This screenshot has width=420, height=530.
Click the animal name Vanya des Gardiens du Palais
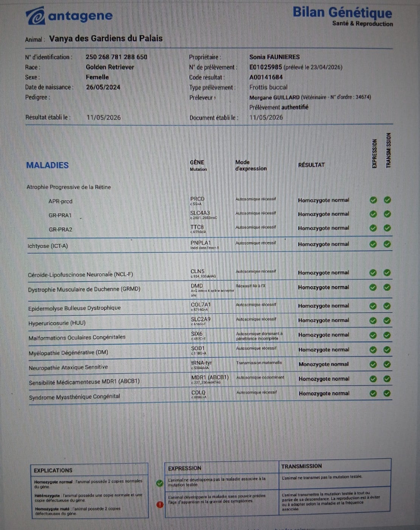(106, 39)
